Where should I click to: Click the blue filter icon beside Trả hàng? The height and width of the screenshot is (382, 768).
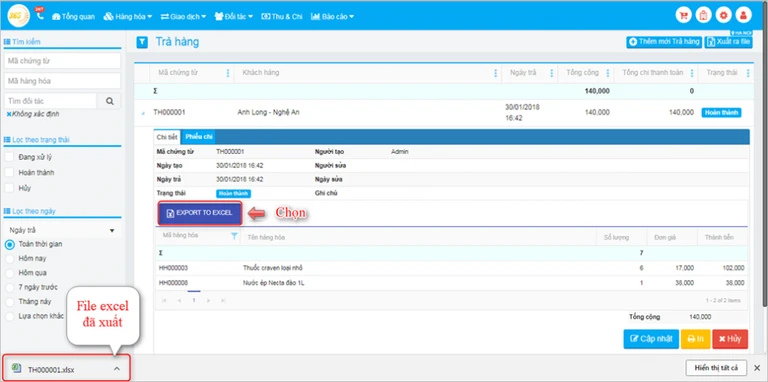click(x=142, y=43)
